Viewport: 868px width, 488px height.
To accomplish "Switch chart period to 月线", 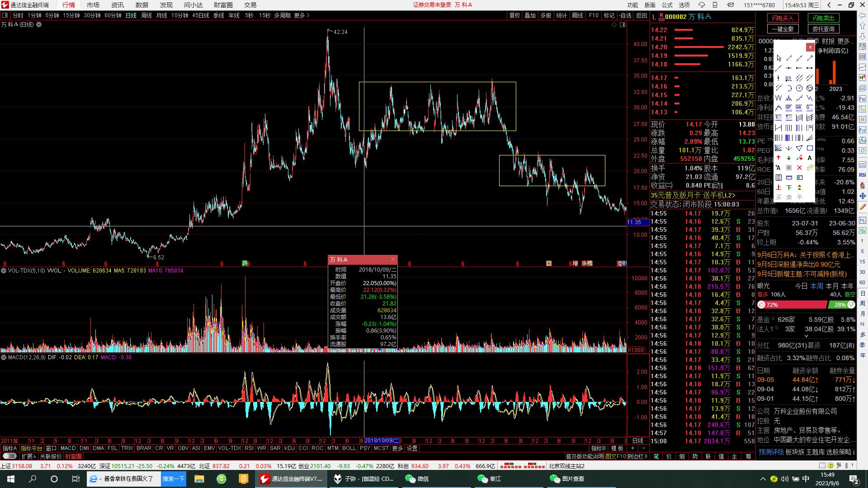I will 162,15.
